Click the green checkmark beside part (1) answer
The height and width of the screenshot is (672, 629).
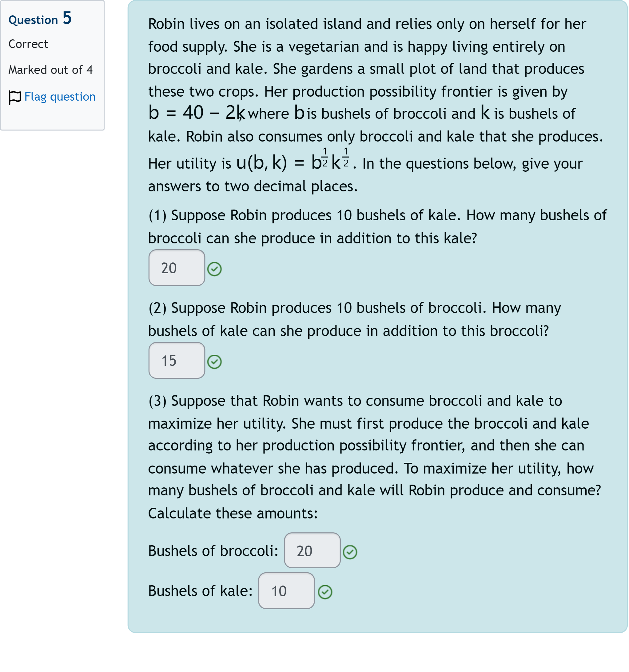pyautogui.click(x=214, y=270)
